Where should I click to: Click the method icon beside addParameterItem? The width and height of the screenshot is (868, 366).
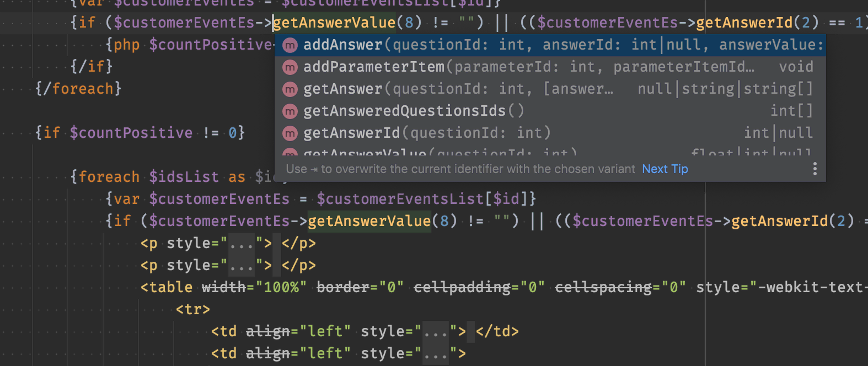(x=290, y=67)
